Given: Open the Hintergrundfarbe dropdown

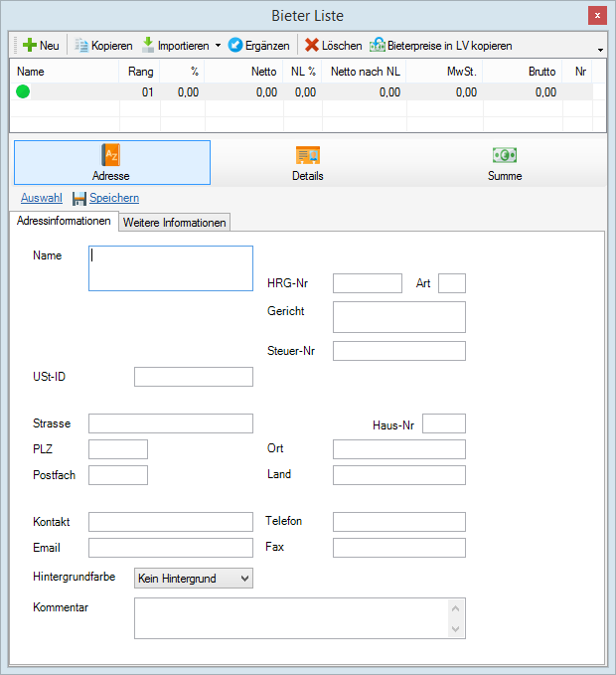Looking at the screenshot, I should 194,579.
